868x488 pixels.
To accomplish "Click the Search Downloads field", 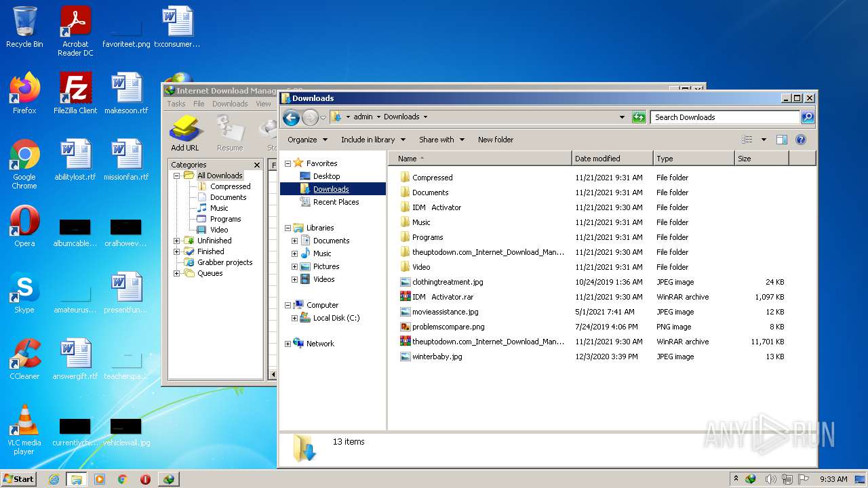I will tap(724, 117).
